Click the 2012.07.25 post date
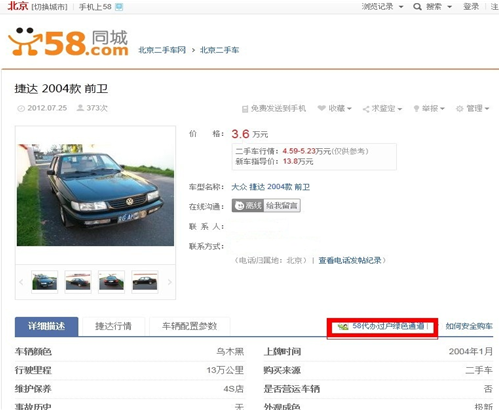Screen dimensions: 499x417 pyautogui.click(x=47, y=108)
